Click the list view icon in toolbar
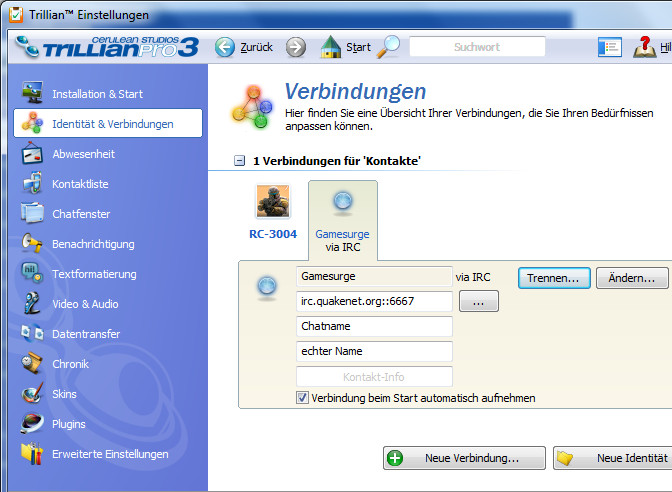Screen dimensions: 672x492 [610, 47]
